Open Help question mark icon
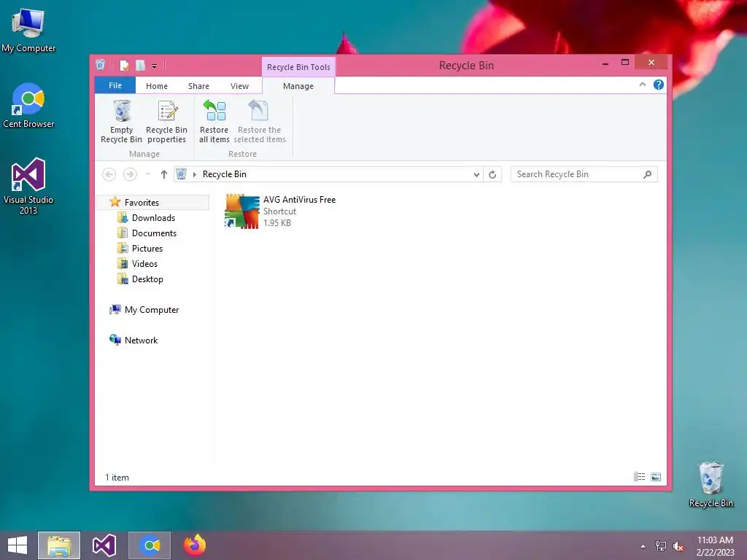The width and height of the screenshot is (747, 560). [659, 85]
